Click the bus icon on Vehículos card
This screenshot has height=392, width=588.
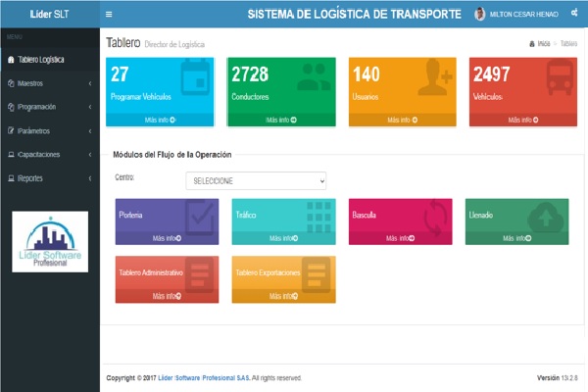click(x=556, y=80)
